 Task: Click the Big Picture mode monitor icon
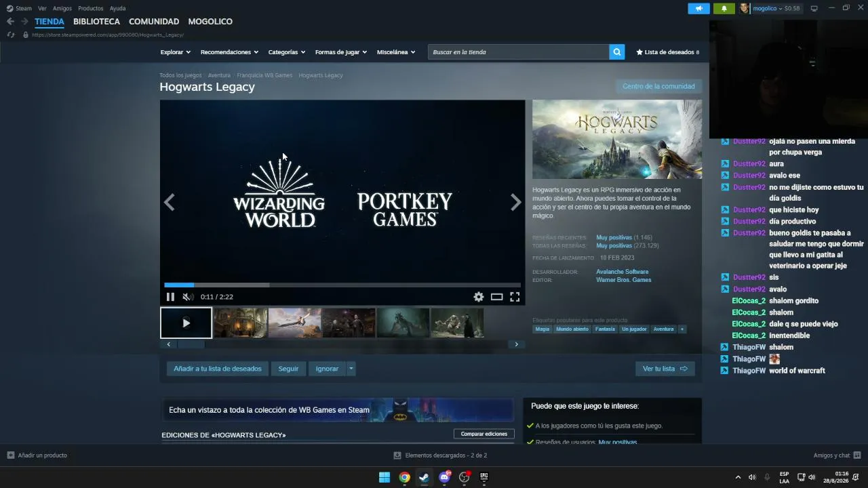(x=814, y=8)
